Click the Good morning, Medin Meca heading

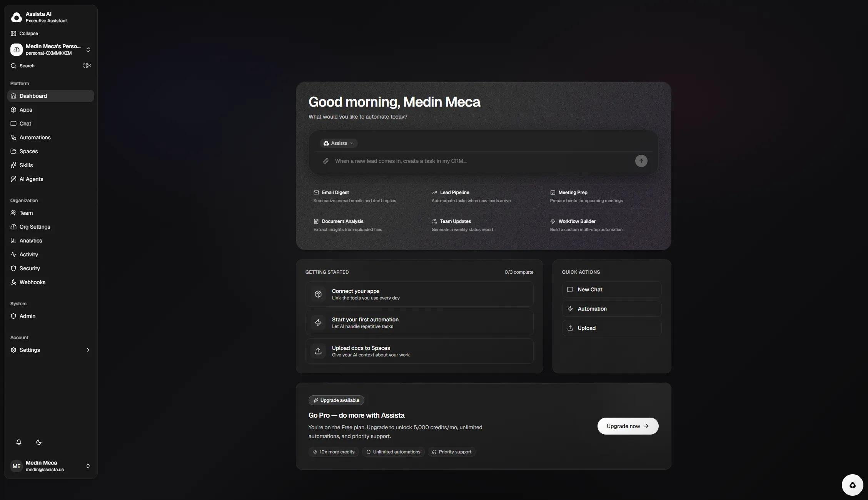click(394, 102)
